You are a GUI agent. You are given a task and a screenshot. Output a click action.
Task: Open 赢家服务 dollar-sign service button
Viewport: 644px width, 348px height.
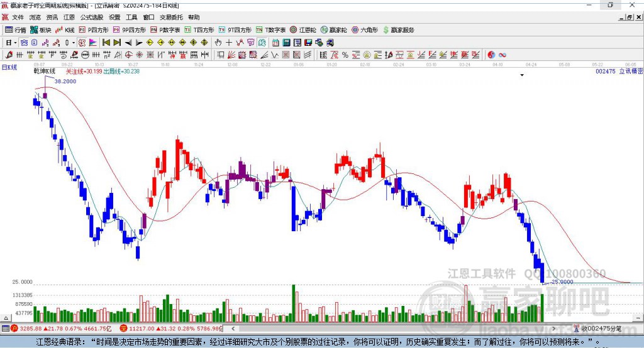click(x=399, y=30)
